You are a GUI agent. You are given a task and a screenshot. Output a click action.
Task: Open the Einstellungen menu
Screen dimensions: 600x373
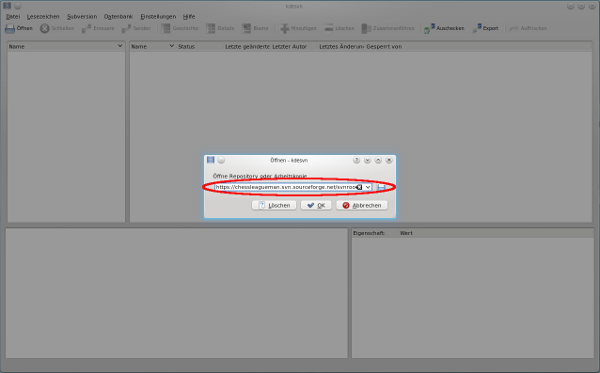(158, 16)
